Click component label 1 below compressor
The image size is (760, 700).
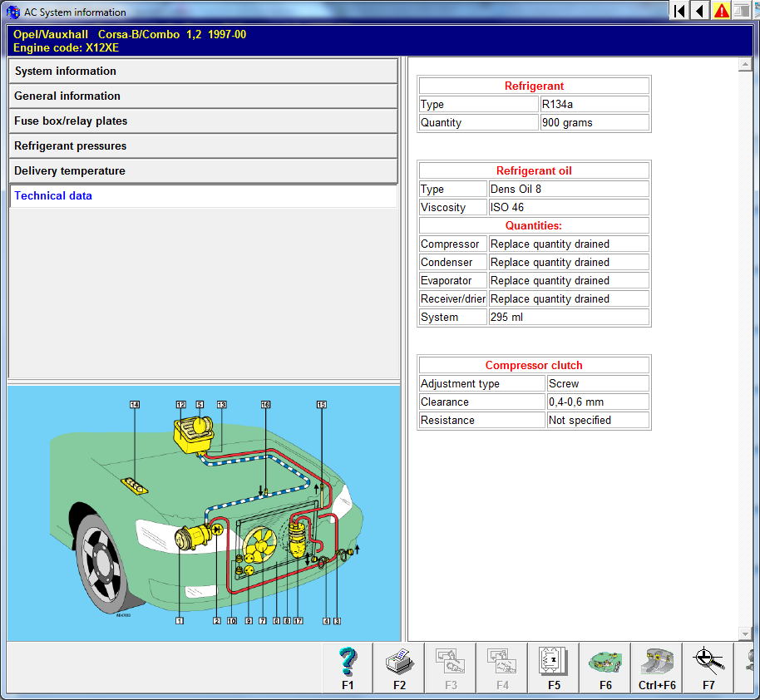pos(180,620)
